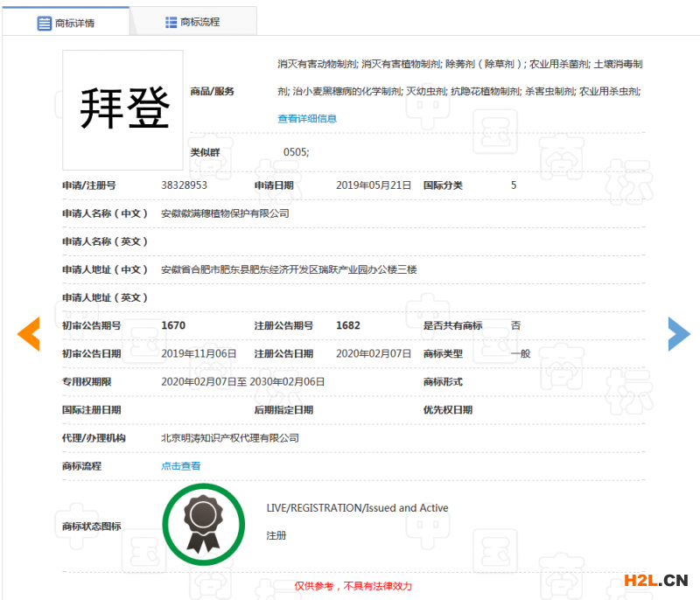Click the 申请/注册号 field label
This screenshot has height=600, width=700.
coord(89,185)
